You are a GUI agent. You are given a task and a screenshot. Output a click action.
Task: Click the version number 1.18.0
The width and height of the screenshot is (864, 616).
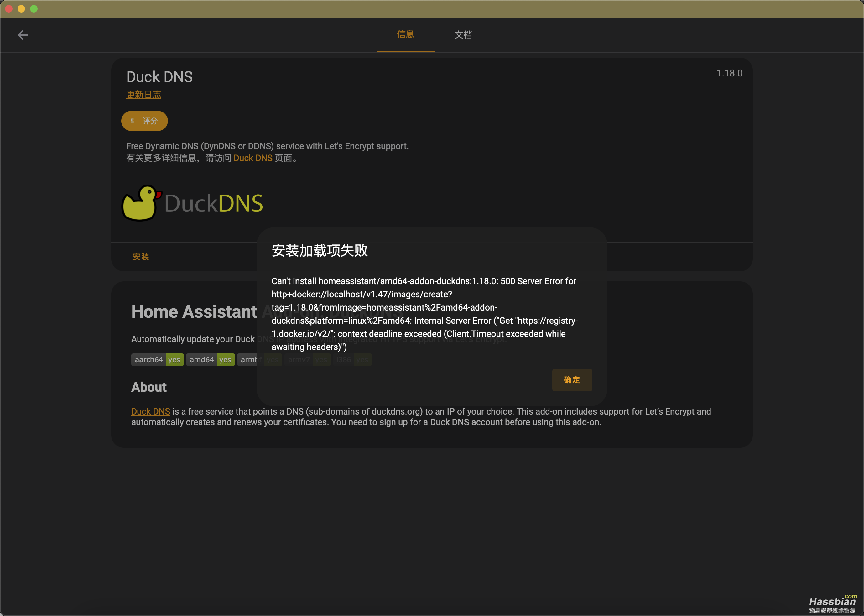[729, 73]
